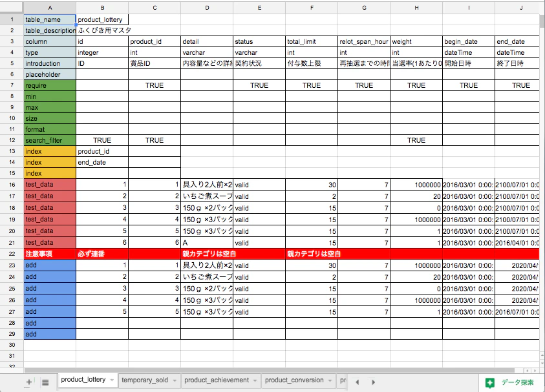This screenshot has height=392, width=545.
Task: Select column H header
Action: [416, 8]
